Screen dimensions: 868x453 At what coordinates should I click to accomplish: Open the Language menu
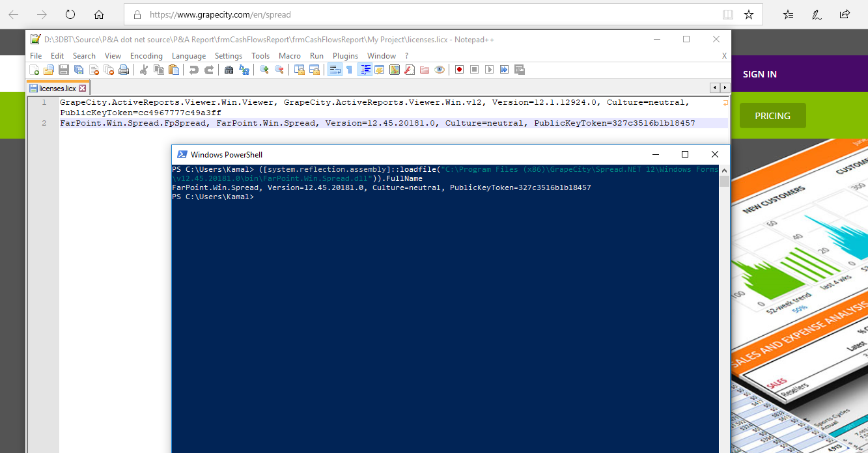189,56
